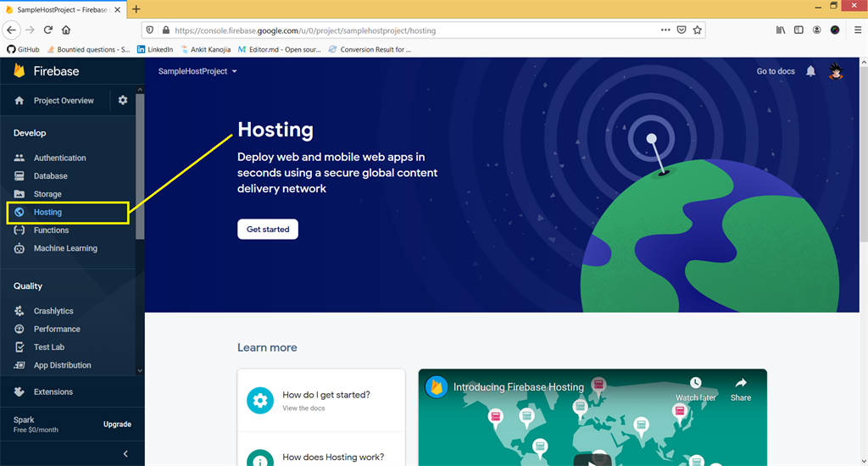
Task: Open 'How do I get started?' card
Action: point(321,401)
